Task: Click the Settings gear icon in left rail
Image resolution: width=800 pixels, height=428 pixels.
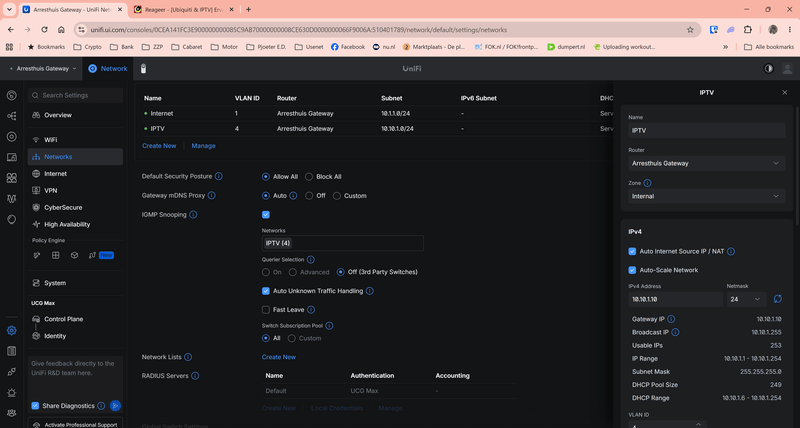Action: (x=11, y=331)
